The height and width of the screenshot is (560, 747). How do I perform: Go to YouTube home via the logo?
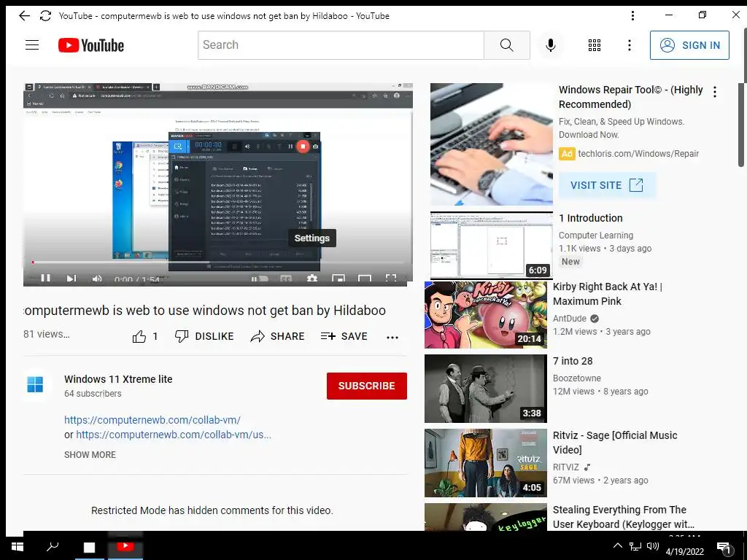[x=91, y=45]
